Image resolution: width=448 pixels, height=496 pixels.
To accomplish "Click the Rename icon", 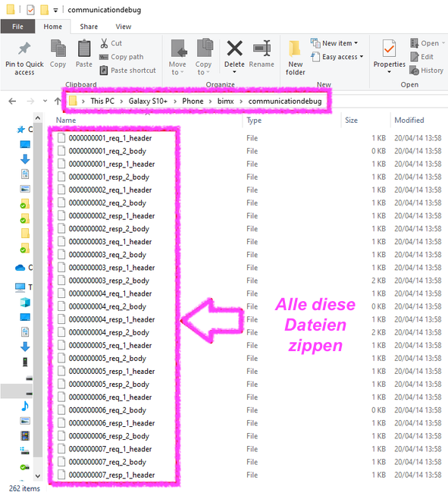I will (x=262, y=49).
